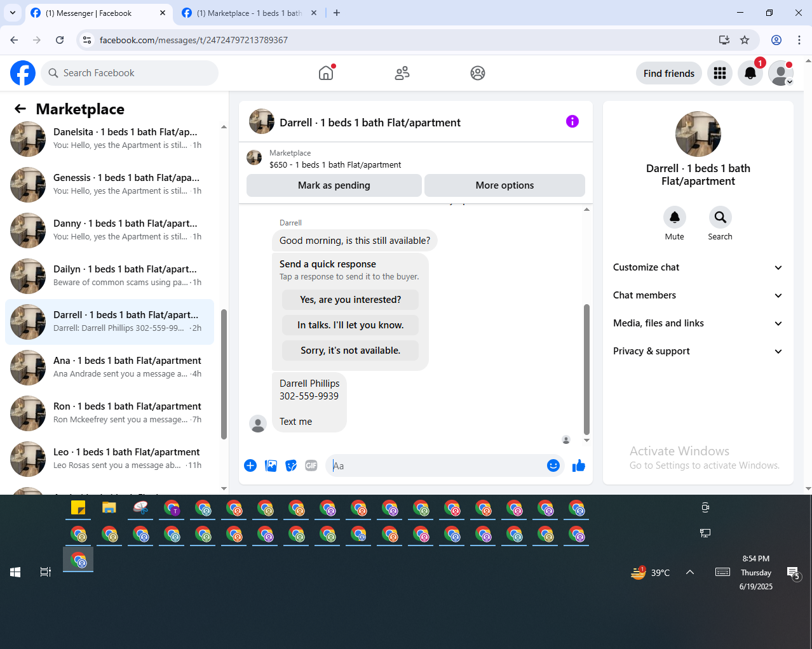
Task: Go back with the Marketplace arrow
Action: [x=20, y=109]
